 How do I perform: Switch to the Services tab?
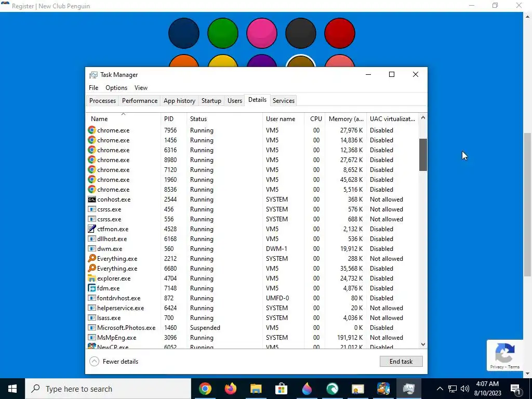(x=284, y=101)
